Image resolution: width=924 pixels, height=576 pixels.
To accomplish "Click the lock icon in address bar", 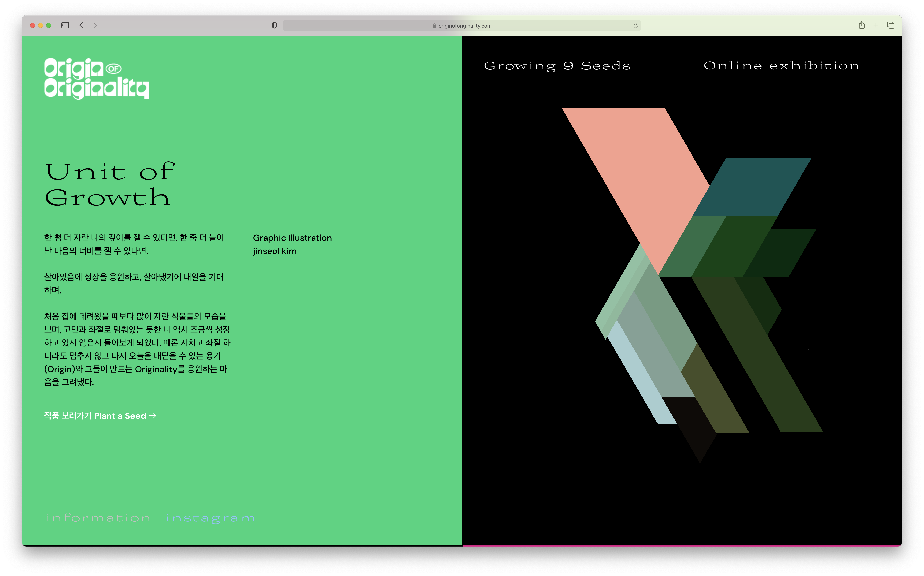I will [434, 26].
